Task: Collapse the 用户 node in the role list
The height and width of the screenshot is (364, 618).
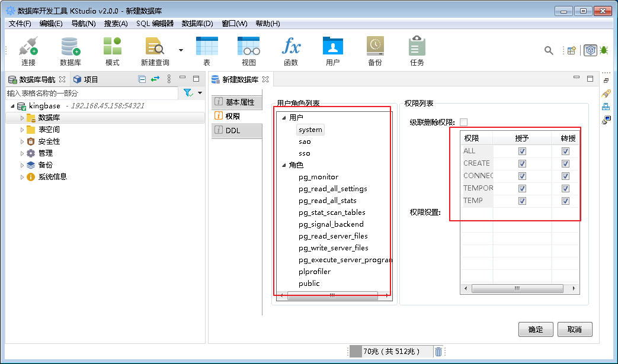Action: 284,117
